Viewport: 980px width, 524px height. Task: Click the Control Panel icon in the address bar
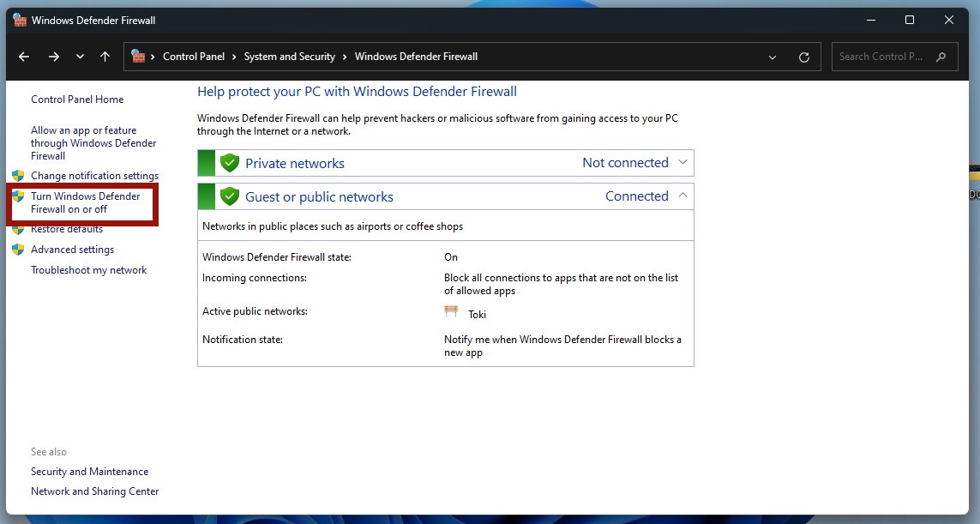tap(138, 56)
